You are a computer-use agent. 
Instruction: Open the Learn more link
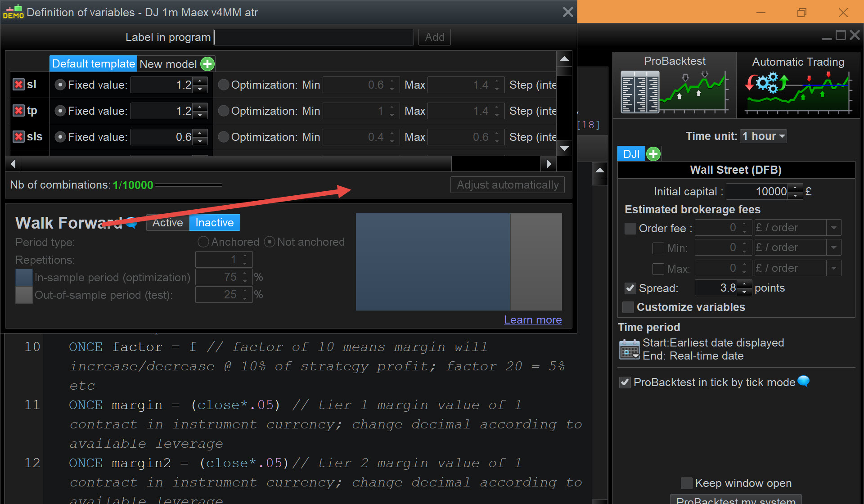[x=532, y=319]
